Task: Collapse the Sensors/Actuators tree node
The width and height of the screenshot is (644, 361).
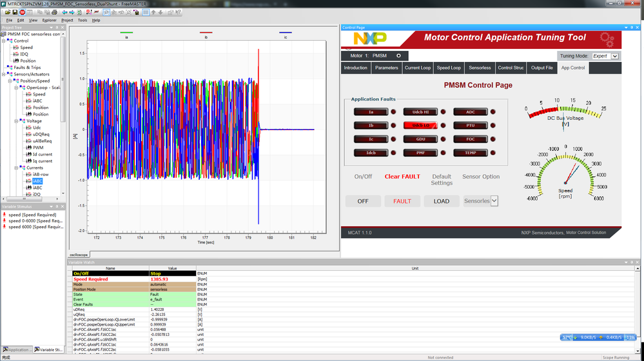Action: (x=4, y=74)
